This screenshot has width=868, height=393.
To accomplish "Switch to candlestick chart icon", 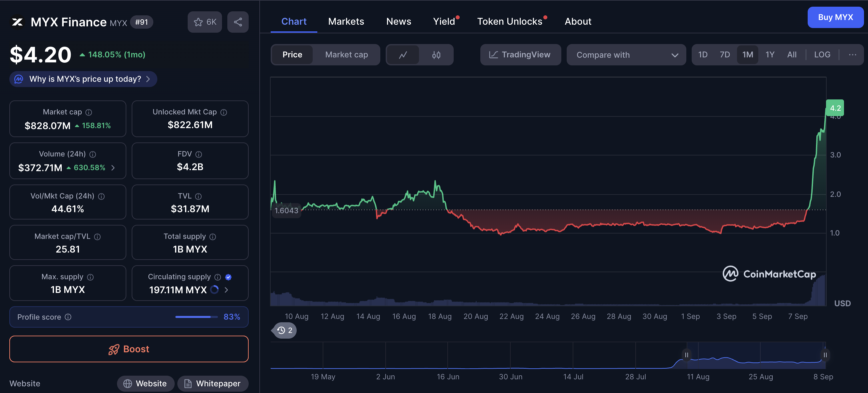I will point(436,55).
